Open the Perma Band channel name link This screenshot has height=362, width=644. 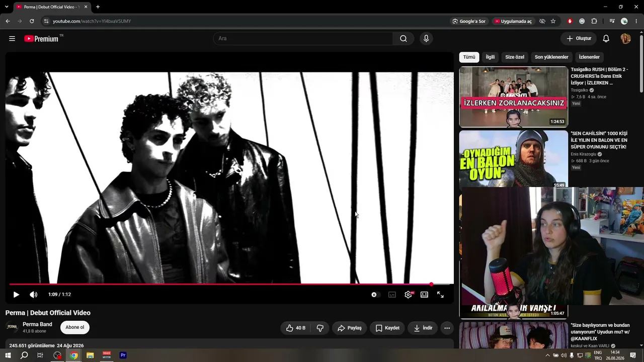coord(37,324)
